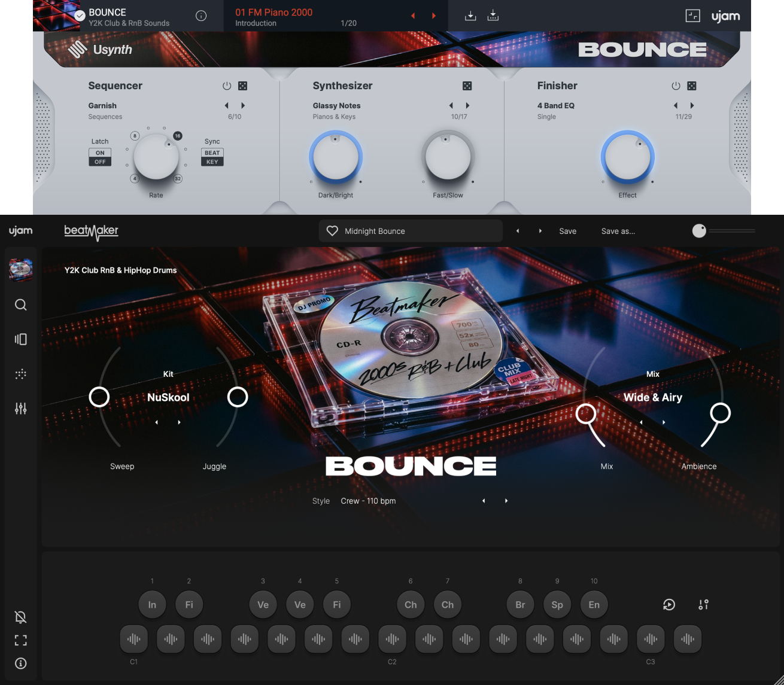Trigger the Sp pattern pad numbered 9
784x685 pixels.
557,605
